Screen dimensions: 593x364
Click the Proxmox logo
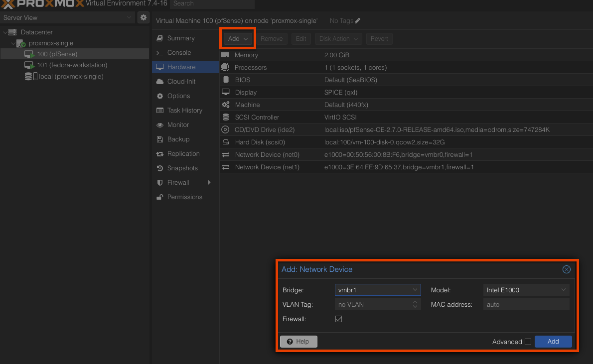click(x=42, y=4)
